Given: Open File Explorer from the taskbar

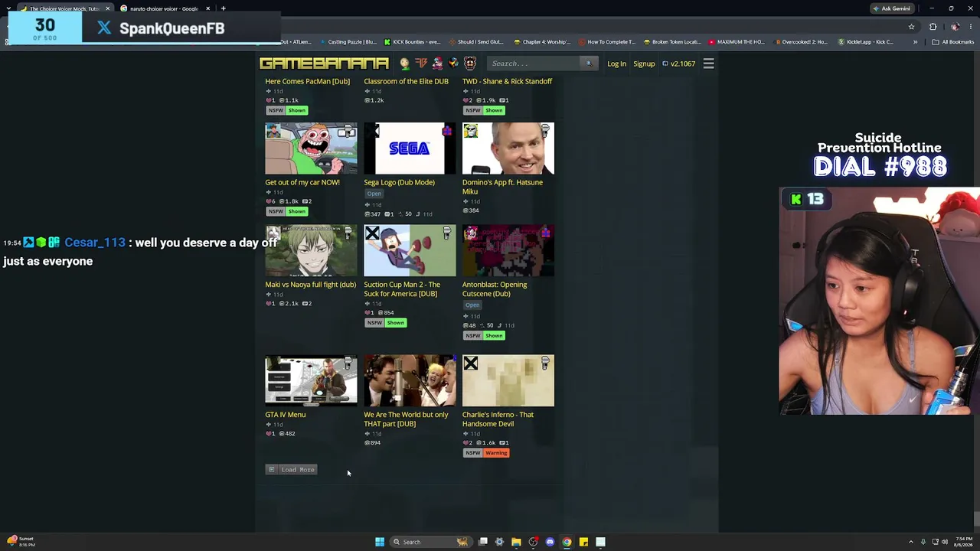Looking at the screenshot, I should click(x=516, y=542).
